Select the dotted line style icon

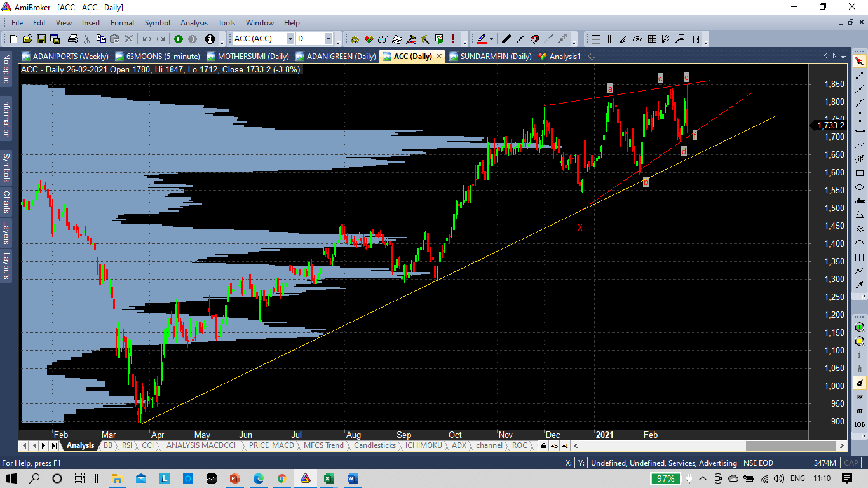click(520, 39)
